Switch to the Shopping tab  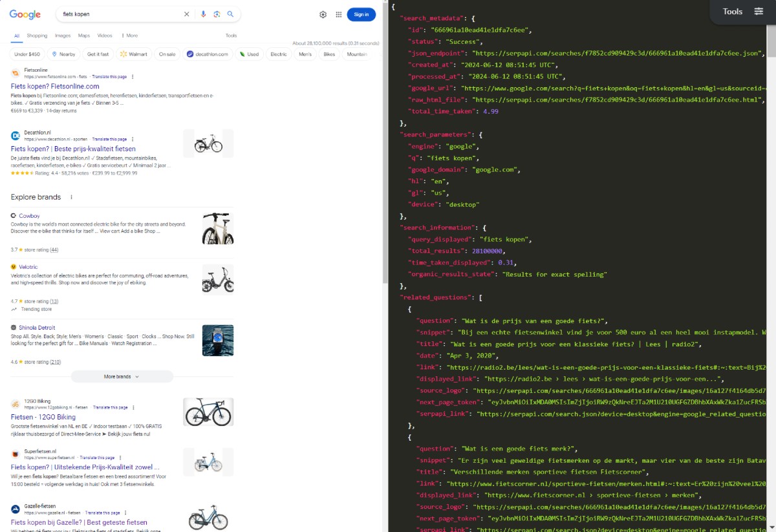click(37, 36)
